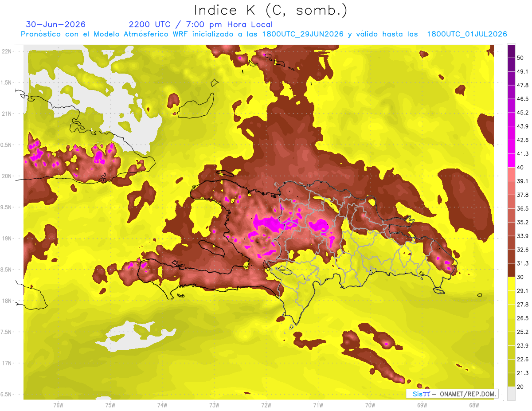532x411 pixels.
Task: Click the legend value 22.6
Action: point(523,360)
